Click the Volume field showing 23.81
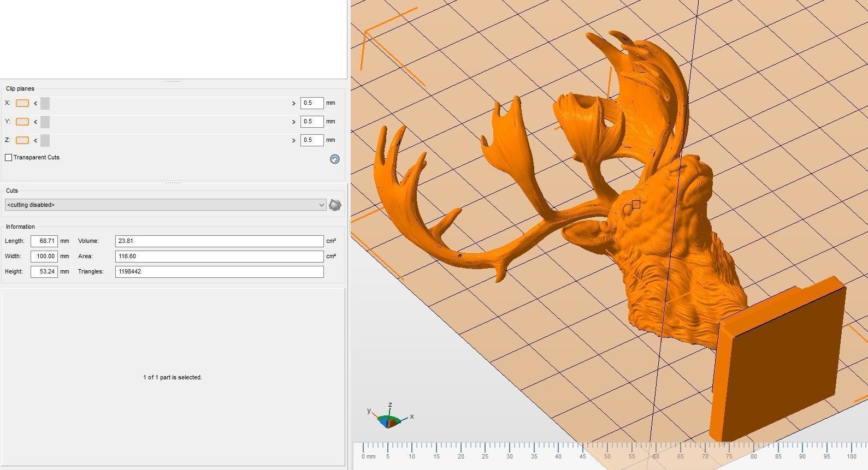Screen dimensions: 868x470 (x=219, y=241)
